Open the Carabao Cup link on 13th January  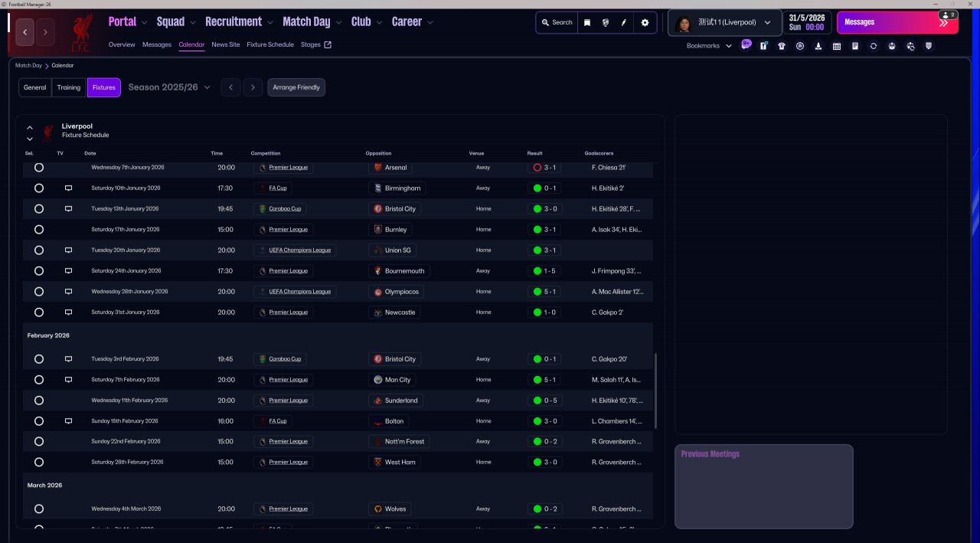[x=285, y=209]
